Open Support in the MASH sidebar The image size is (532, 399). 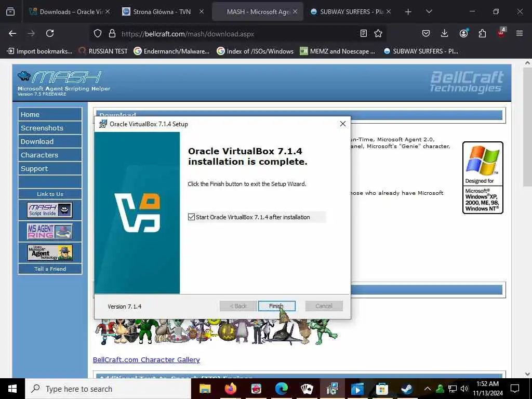point(50,169)
